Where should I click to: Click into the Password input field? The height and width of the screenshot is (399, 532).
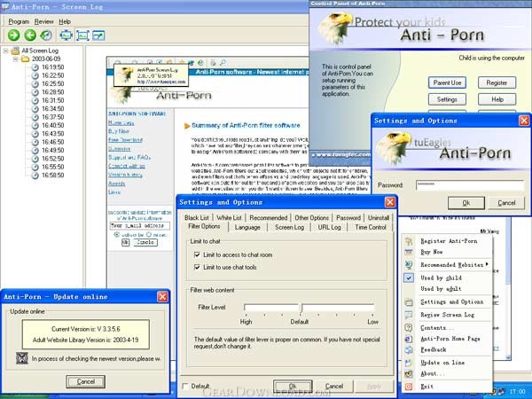tap(470, 185)
